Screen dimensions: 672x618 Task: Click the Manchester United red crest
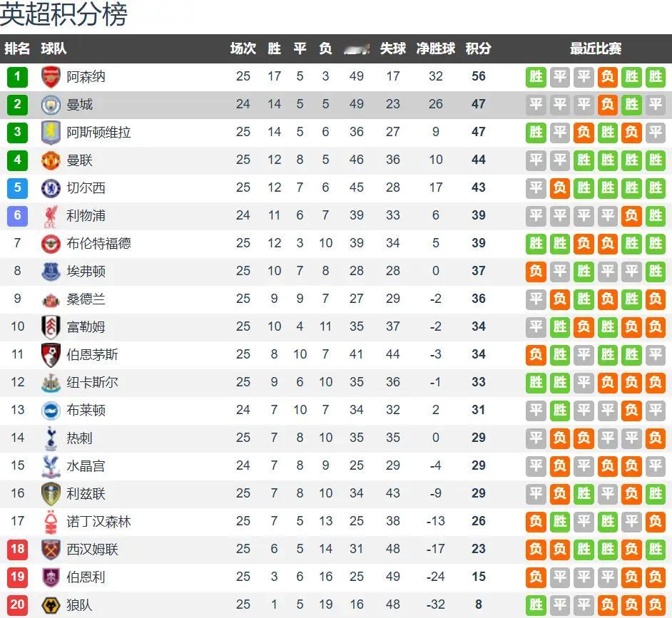click(x=51, y=160)
